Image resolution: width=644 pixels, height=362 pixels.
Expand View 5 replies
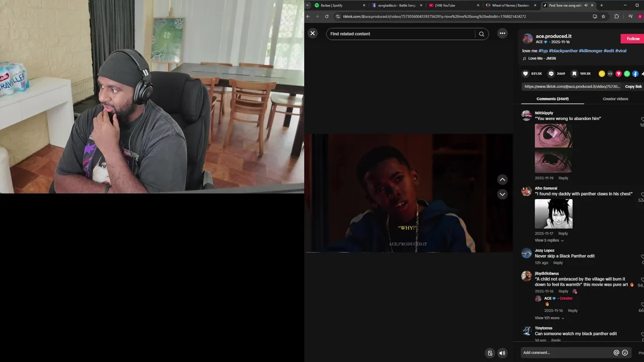[x=549, y=240]
